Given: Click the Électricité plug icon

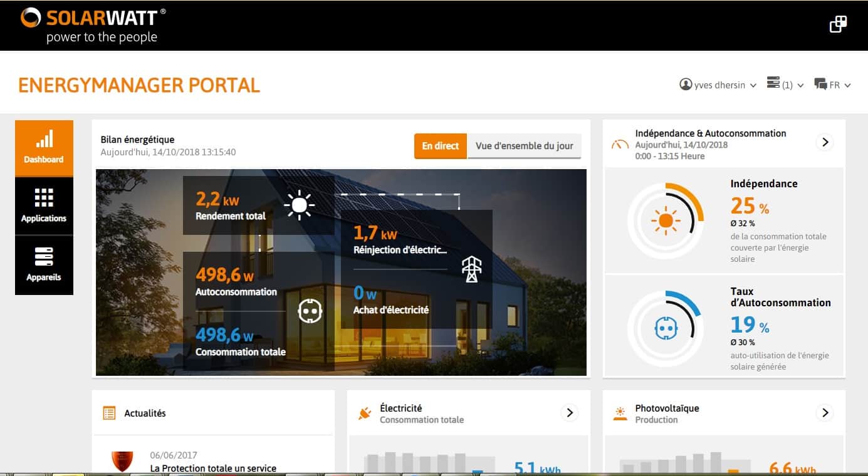Looking at the screenshot, I should 365,413.
